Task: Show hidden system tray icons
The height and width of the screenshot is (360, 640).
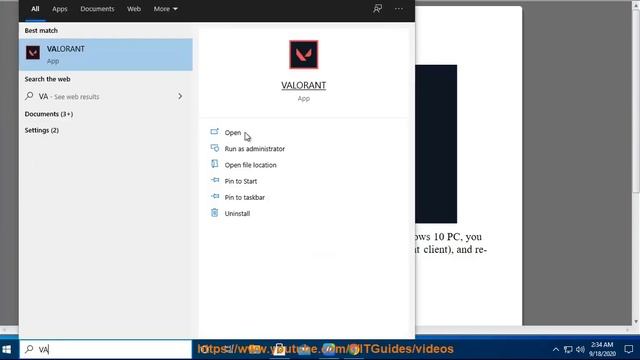Action: (x=556, y=349)
